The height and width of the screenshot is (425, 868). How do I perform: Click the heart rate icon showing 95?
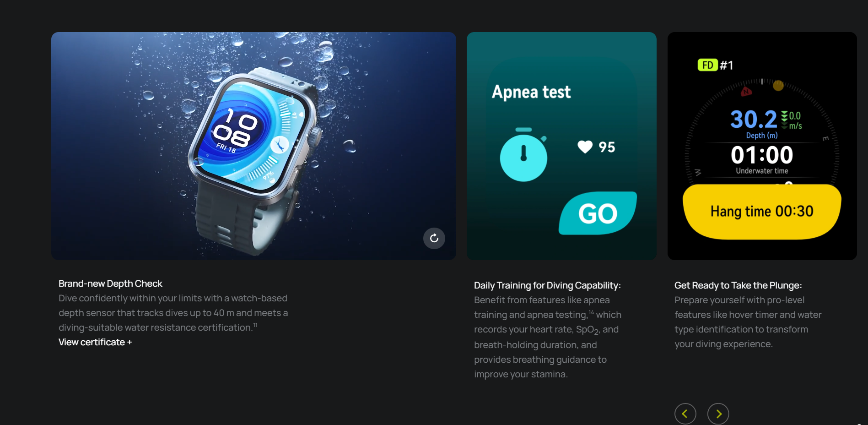coord(585,147)
